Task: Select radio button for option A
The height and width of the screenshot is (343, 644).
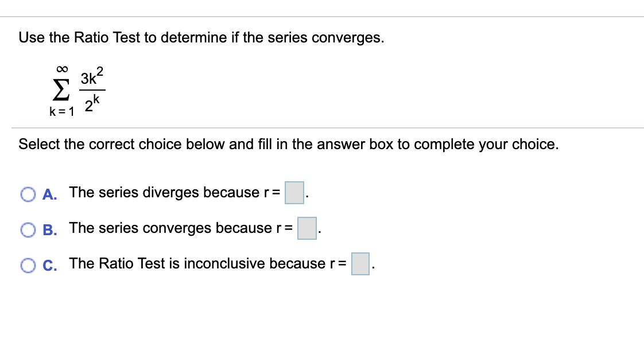Action: pos(28,194)
